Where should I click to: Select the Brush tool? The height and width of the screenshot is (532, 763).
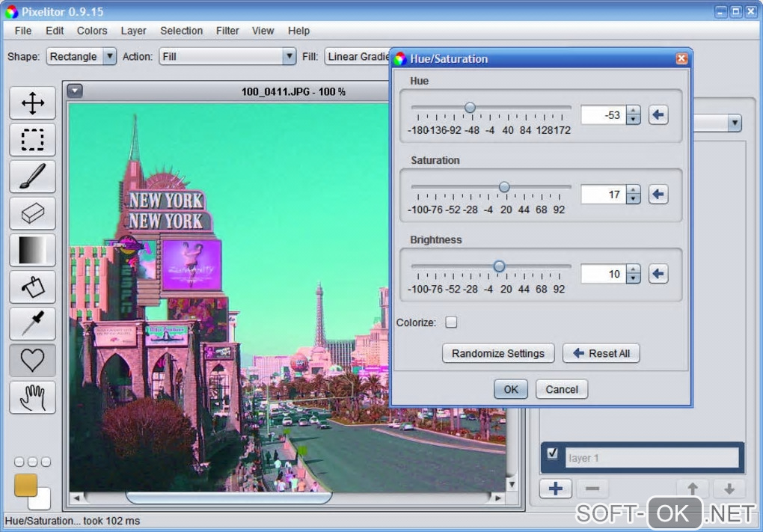point(33,176)
